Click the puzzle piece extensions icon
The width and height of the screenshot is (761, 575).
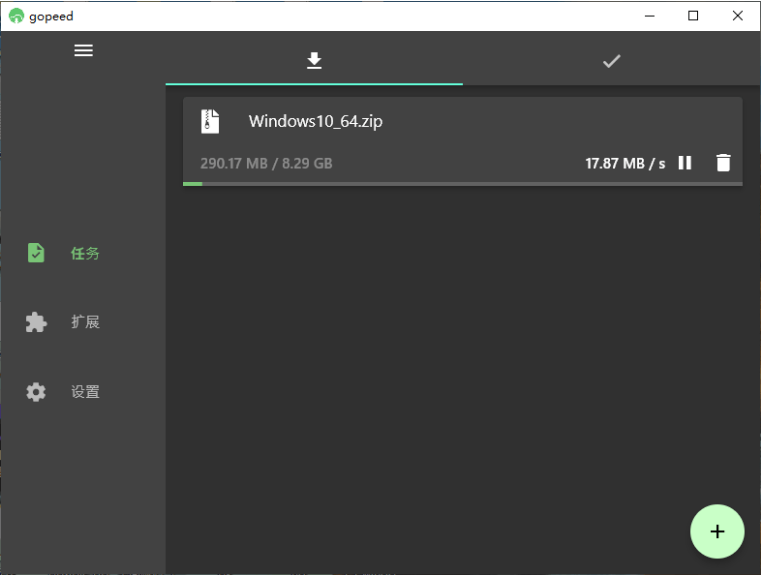(36, 322)
